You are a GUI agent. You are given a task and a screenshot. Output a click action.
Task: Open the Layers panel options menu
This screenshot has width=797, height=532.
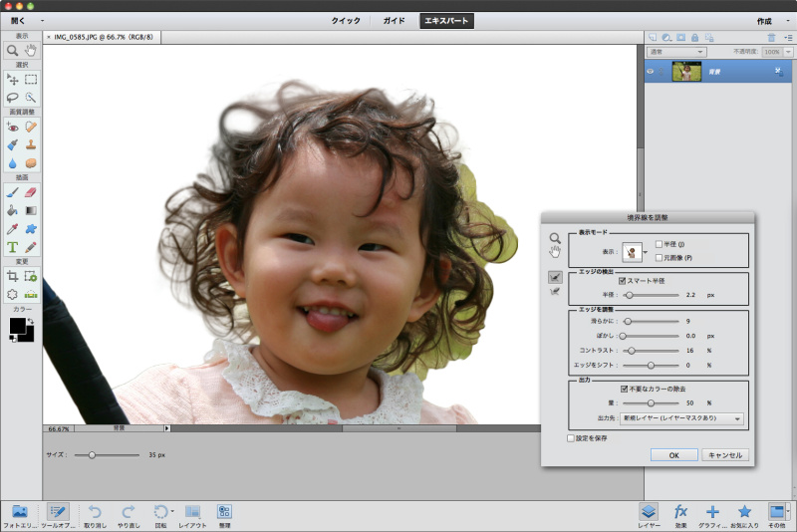(788, 38)
